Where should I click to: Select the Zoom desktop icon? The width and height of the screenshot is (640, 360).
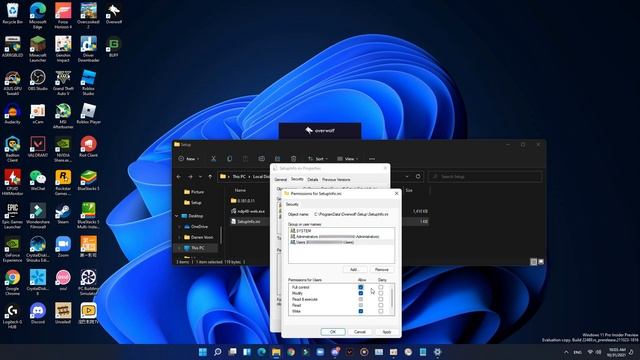pyautogui.click(x=63, y=247)
